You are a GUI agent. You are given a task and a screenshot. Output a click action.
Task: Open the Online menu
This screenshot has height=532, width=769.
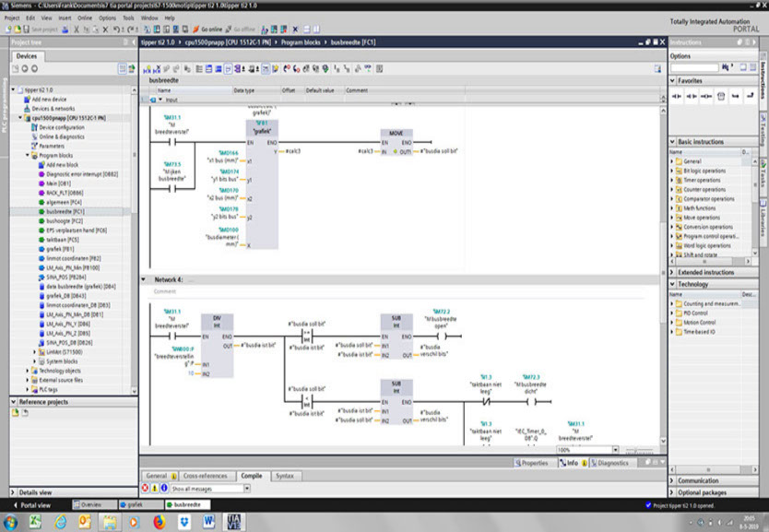[x=85, y=18]
